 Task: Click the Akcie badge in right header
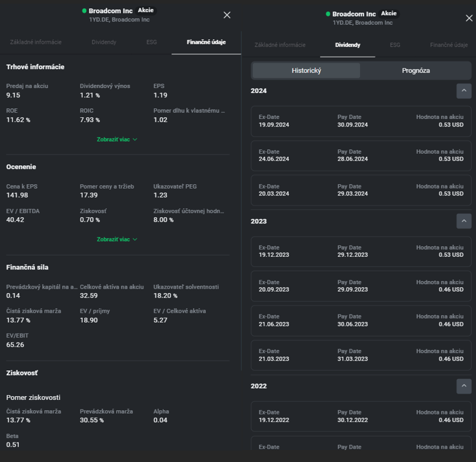click(389, 13)
